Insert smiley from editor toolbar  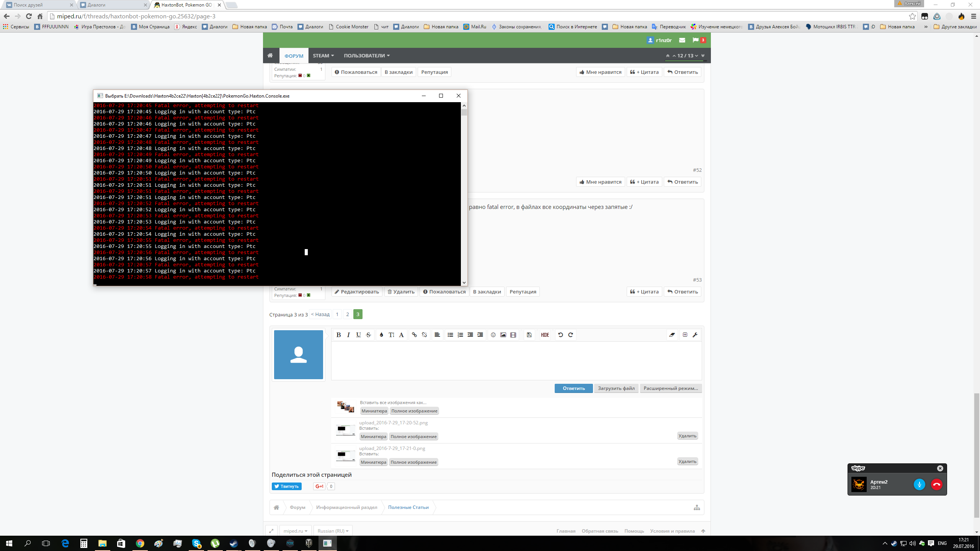[493, 335]
